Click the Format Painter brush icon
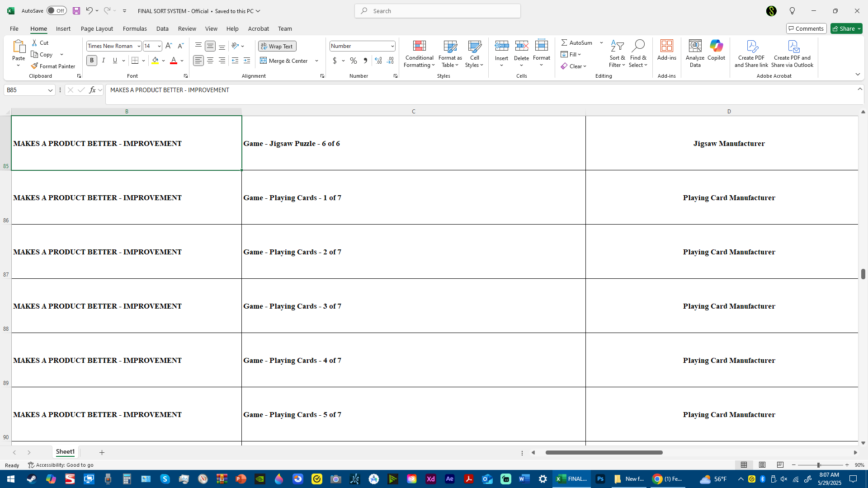Image resolution: width=868 pixels, height=488 pixels. pos(34,66)
